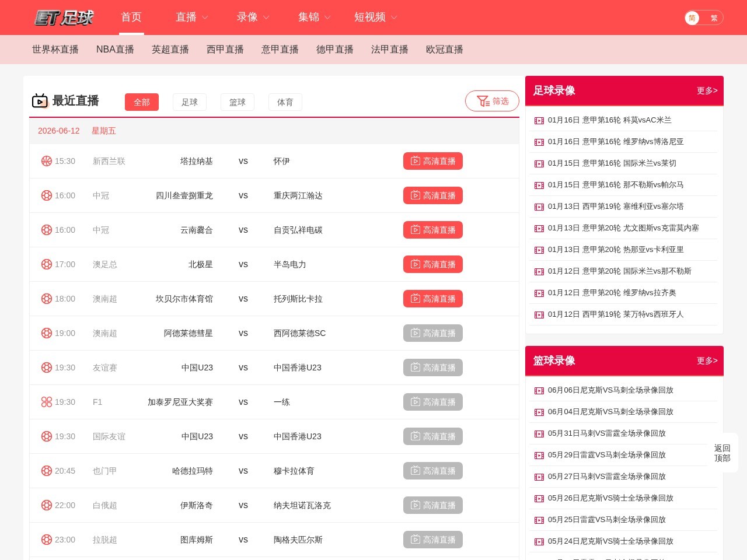Click film icon beside 莱万特vs西班牙人 recording
The width and height of the screenshot is (747, 560).
[539, 315]
